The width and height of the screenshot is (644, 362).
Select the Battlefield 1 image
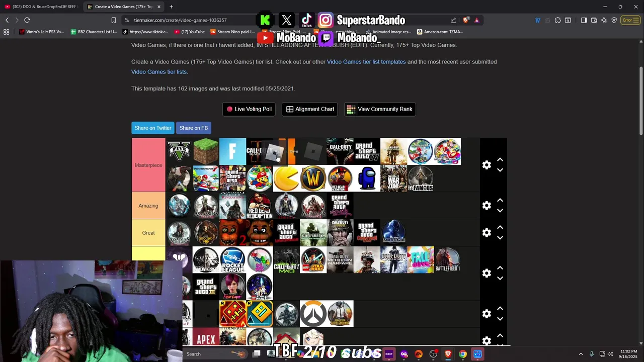[x=447, y=260]
